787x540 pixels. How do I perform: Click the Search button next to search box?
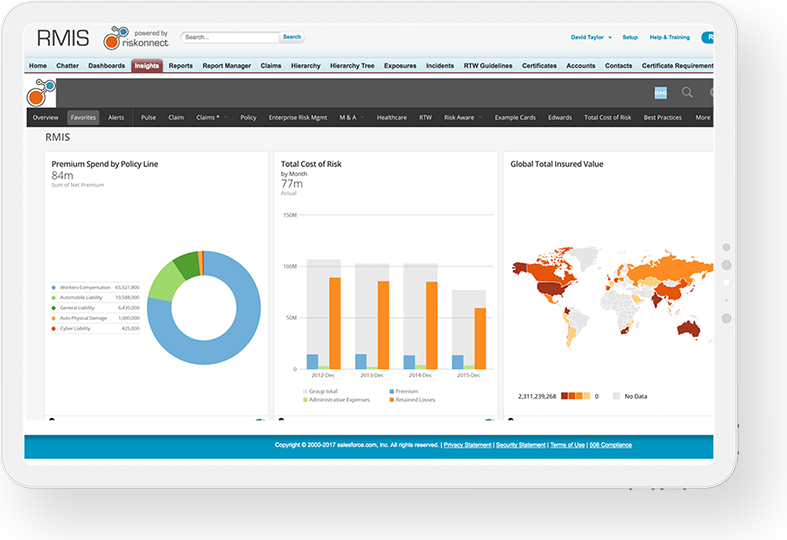coord(292,37)
